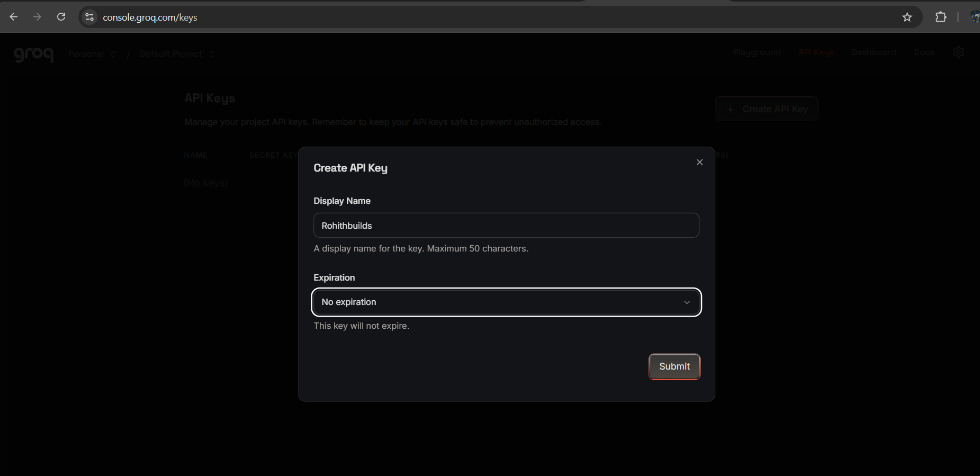Click the 'Display Name' label
This screenshot has height=476, width=980.
(342, 201)
